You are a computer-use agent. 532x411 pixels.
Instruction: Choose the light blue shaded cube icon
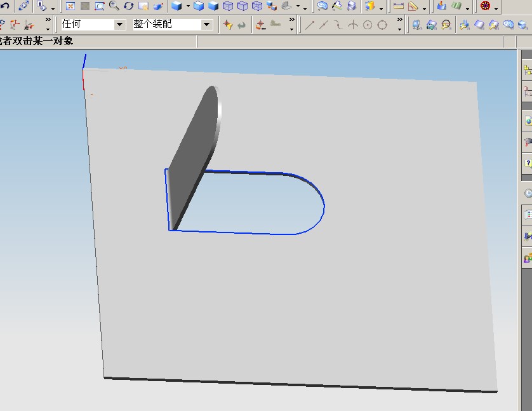[199, 6]
